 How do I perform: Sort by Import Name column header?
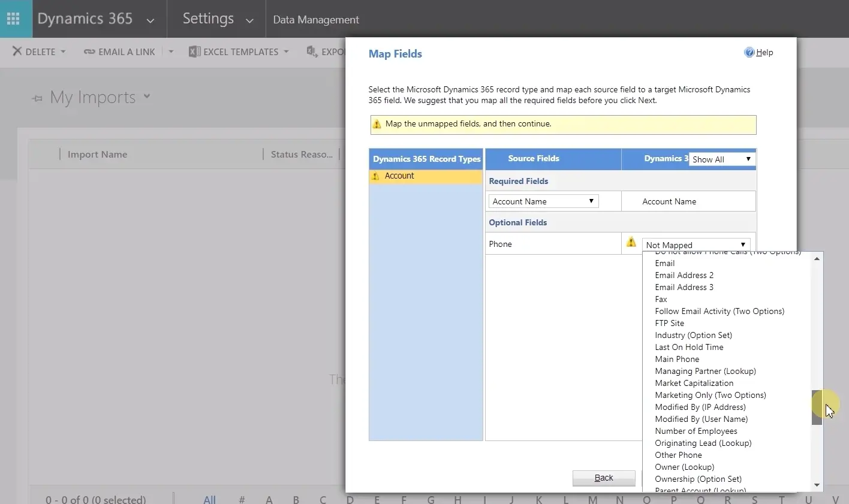pos(97,155)
